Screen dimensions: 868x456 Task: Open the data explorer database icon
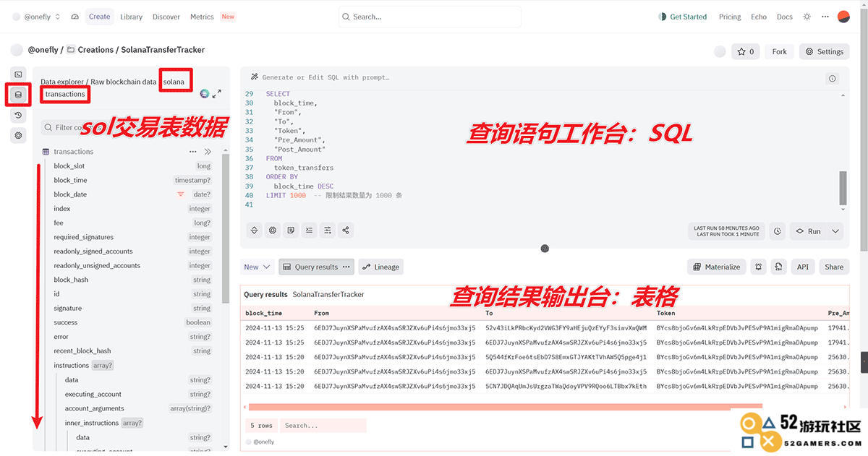(19, 95)
